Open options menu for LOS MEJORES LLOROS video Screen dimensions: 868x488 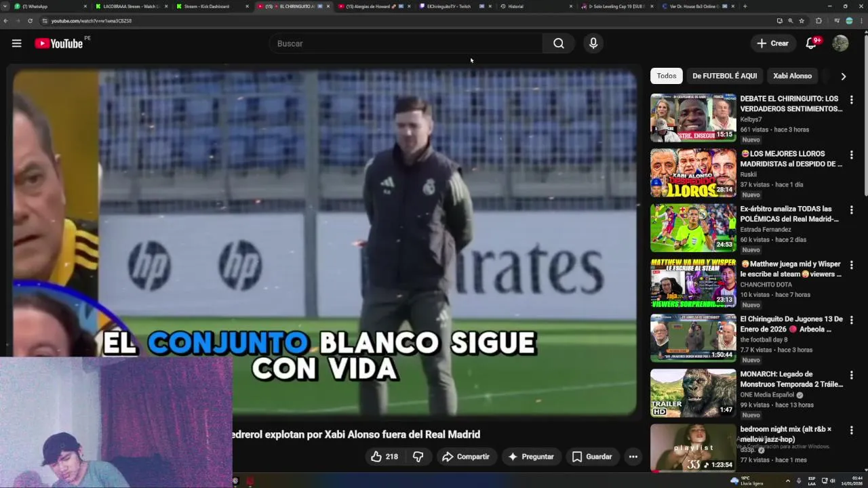[851, 155]
